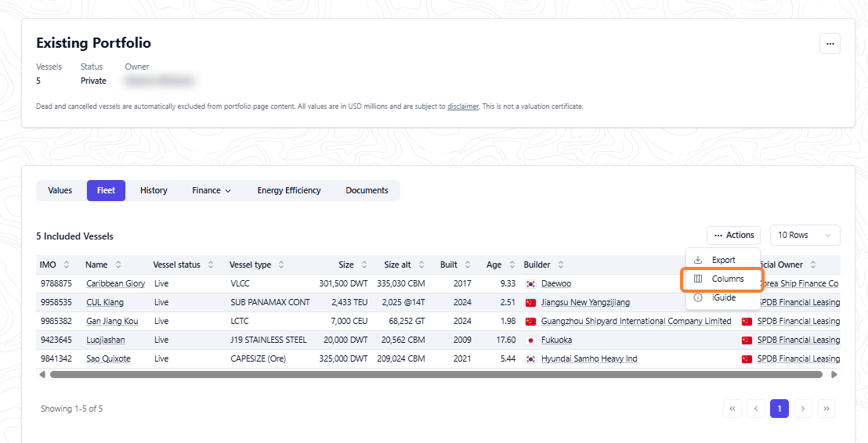Image resolution: width=868 pixels, height=443 pixels.
Task: Toggle the Actions menu button
Action: 733,235
